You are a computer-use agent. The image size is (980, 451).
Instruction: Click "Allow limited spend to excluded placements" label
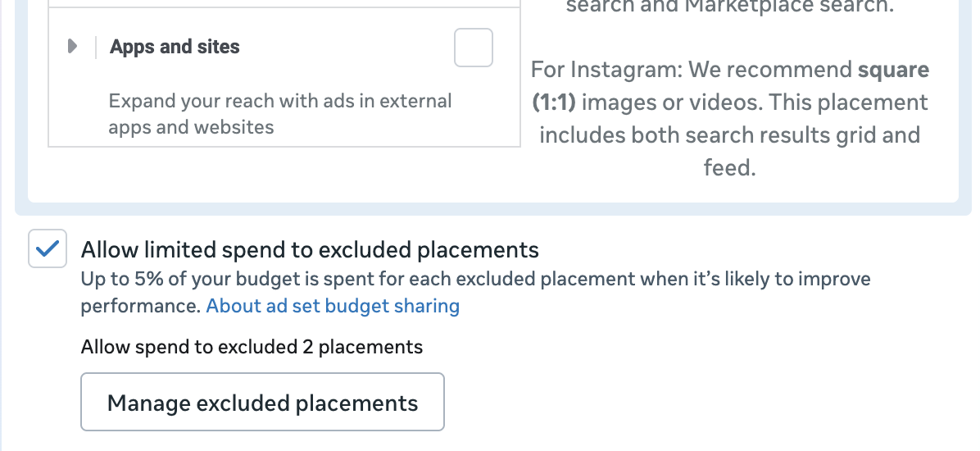click(x=310, y=250)
